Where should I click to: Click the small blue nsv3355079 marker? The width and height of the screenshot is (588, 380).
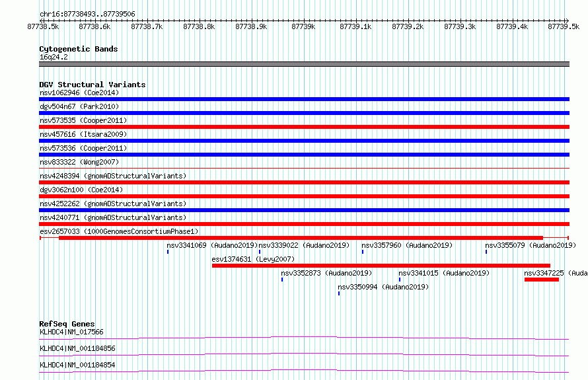[486, 252]
